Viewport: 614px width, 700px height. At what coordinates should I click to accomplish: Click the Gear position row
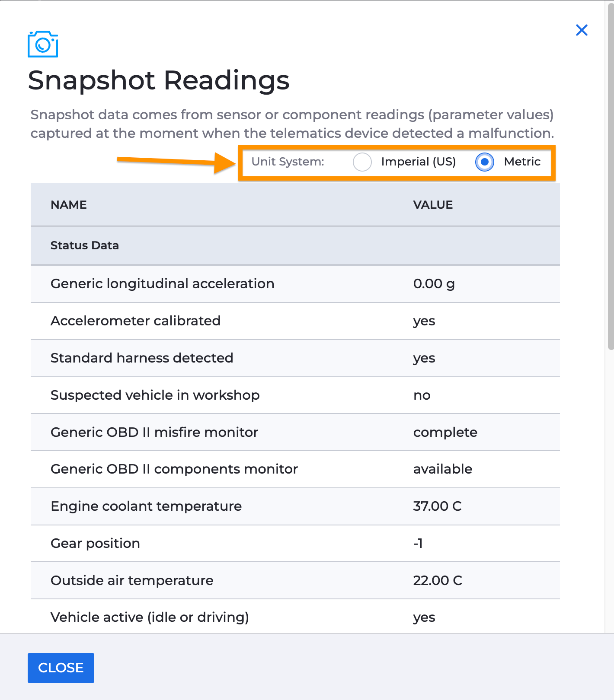295,544
